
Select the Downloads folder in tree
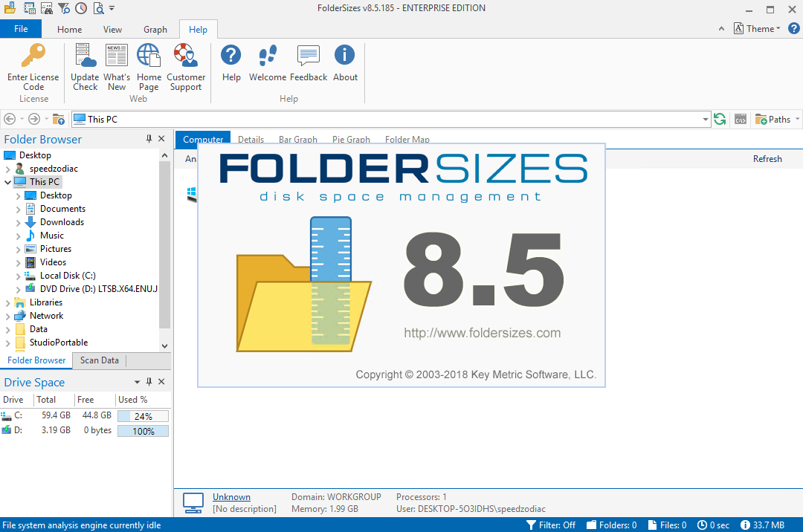click(62, 222)
